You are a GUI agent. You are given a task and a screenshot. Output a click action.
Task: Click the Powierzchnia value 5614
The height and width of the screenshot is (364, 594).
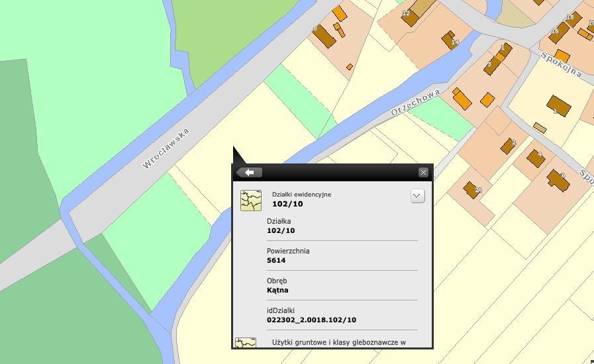click(276, 260)
